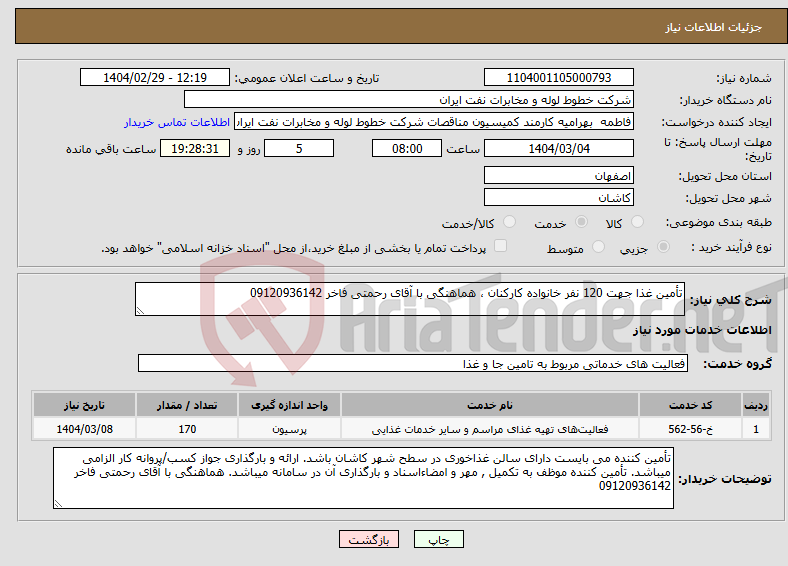Click service name cell فعالیت‌های تهیه غذای مراسم
Image resolution: width=788 pixels, height=566 pixels.
tap(490, 429)
